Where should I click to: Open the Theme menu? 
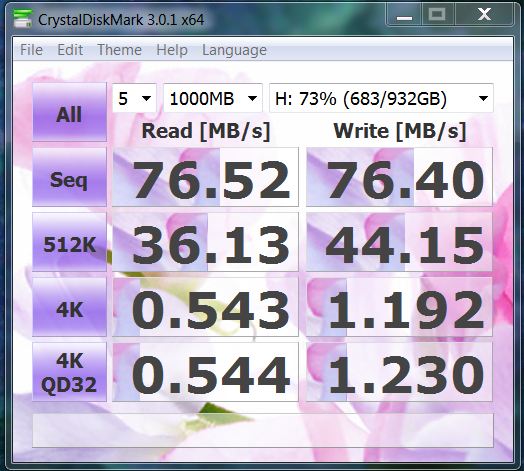tap(120, 50)
